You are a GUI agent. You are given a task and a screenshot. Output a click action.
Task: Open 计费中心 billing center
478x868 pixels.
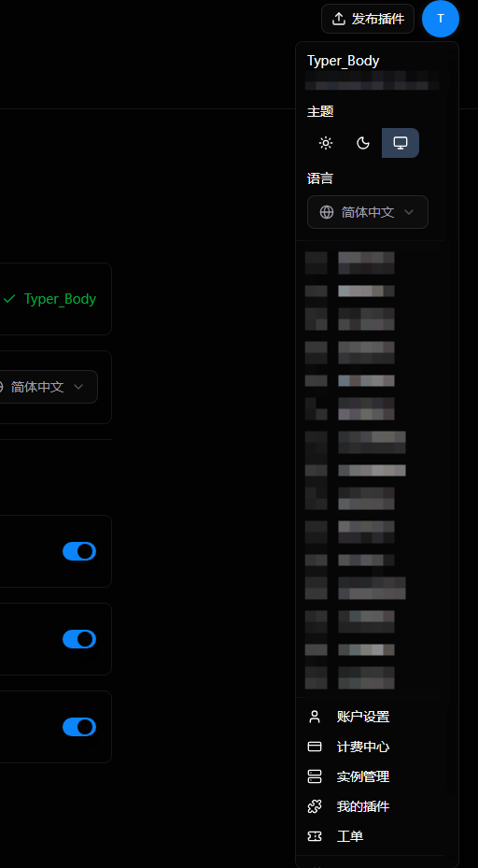tap(370, 747)
